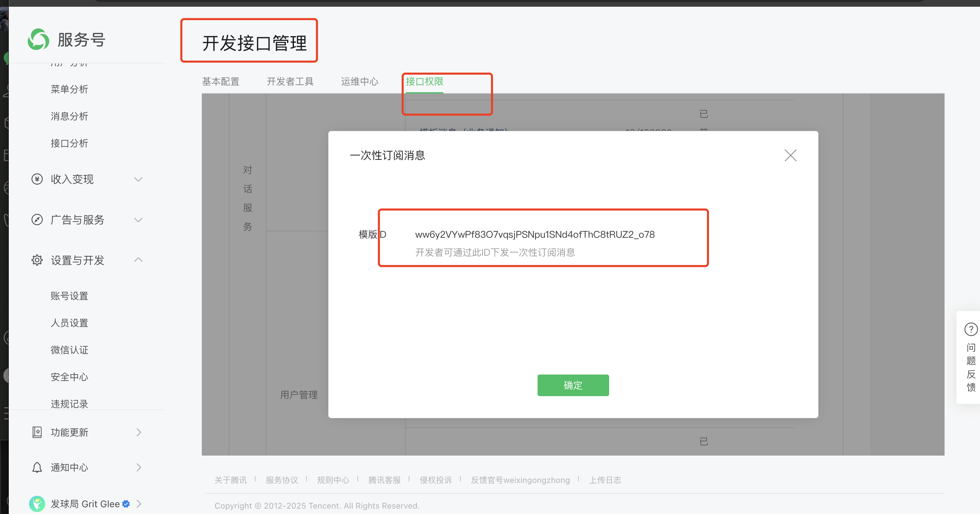Image resolution: width=980 pixels, height=514 pixels.
Task: Expand the 收入变现 menu chevron
Action: 138,179
